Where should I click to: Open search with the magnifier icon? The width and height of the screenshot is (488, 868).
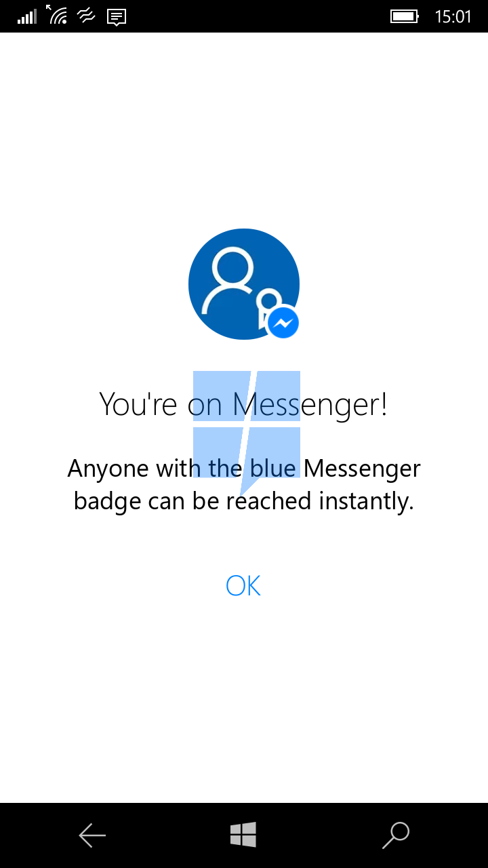(x=396, y=835)
